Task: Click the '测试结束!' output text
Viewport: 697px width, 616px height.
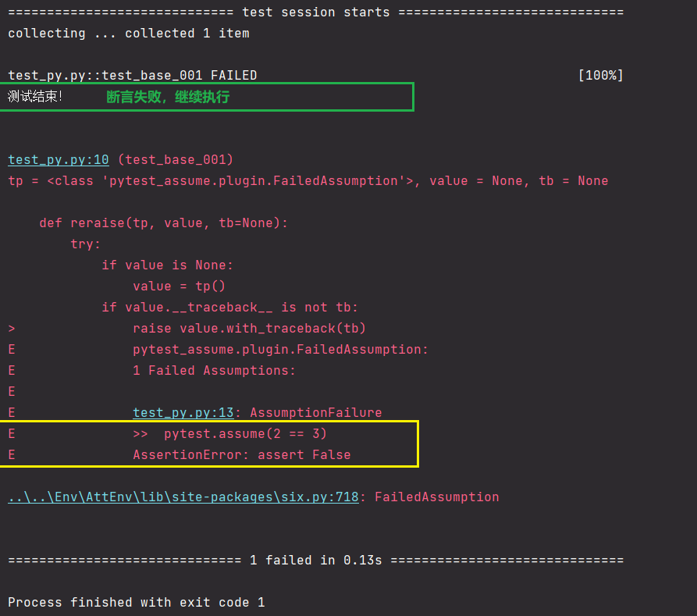Action: click(35, 97)
